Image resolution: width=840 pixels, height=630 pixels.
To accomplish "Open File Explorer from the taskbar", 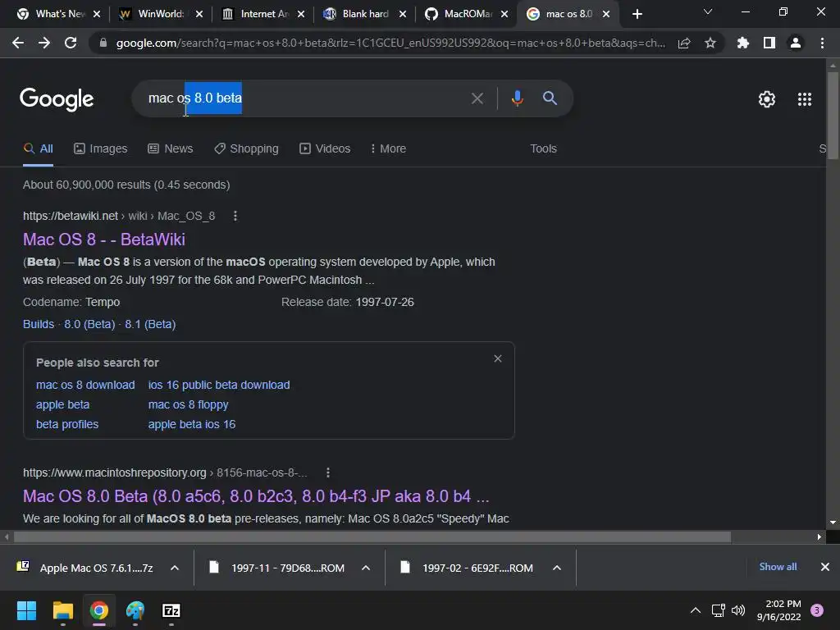I will [x=62, y=610].
